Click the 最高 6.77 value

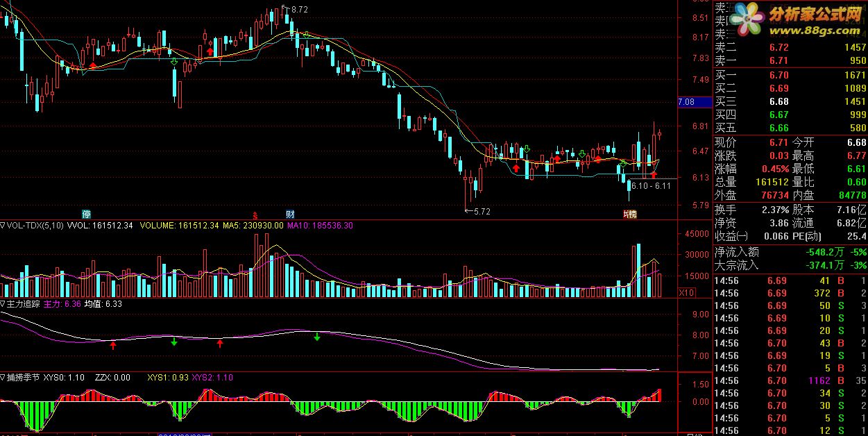click(856, 156)
